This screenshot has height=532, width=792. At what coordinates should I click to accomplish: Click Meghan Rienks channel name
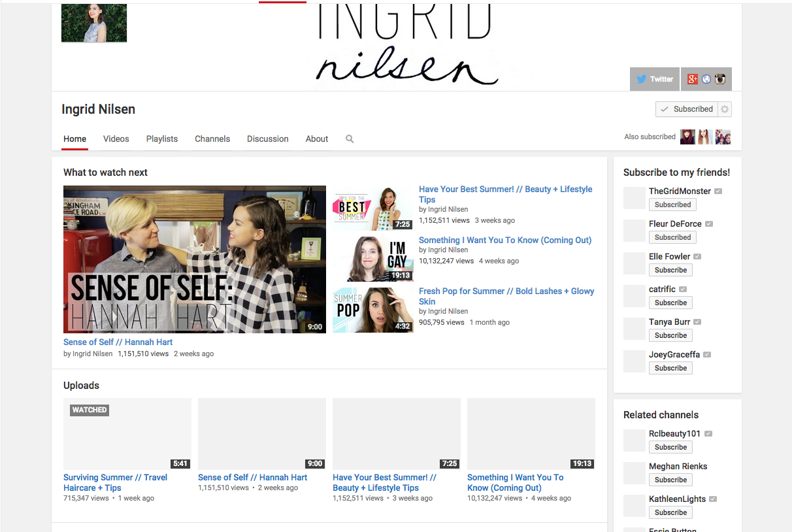click(678, 466)
